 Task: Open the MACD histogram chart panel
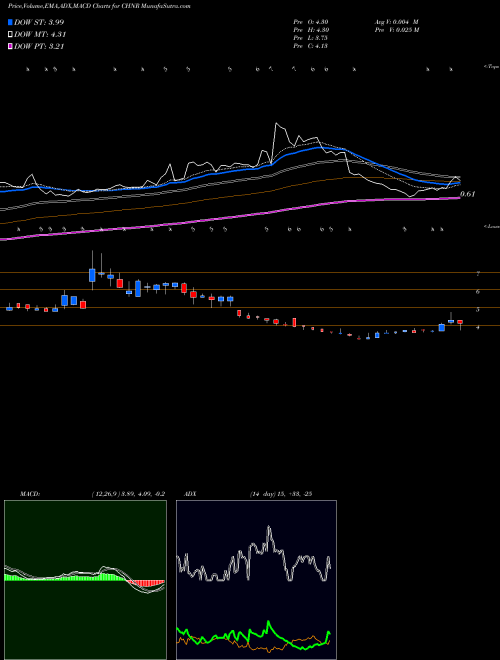pyautogui.click(x=85, y=580)
